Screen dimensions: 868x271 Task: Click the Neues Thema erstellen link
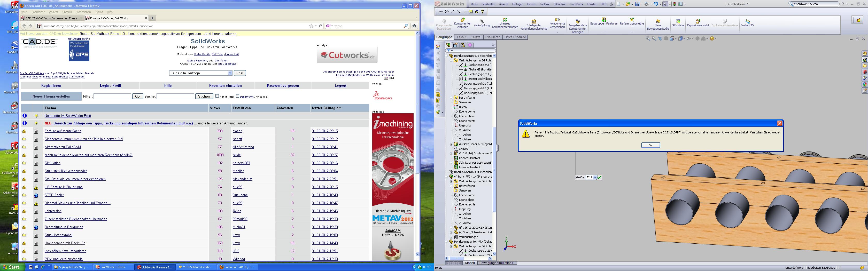[51, 96]
